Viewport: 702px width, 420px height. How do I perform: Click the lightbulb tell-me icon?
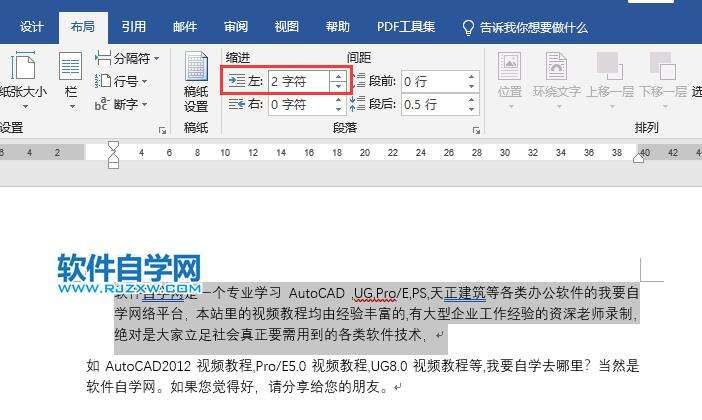(468, 27)
